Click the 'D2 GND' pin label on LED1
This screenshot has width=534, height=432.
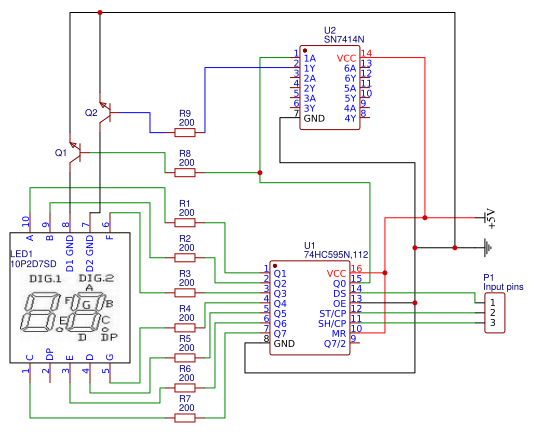pos(89,253)
